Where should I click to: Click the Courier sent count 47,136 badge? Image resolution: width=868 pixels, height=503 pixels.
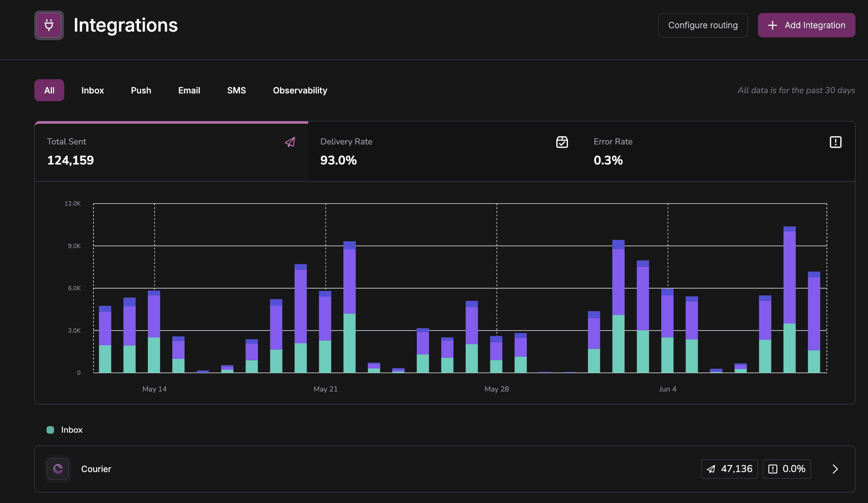pyautogui.click(x=729, y=469)
